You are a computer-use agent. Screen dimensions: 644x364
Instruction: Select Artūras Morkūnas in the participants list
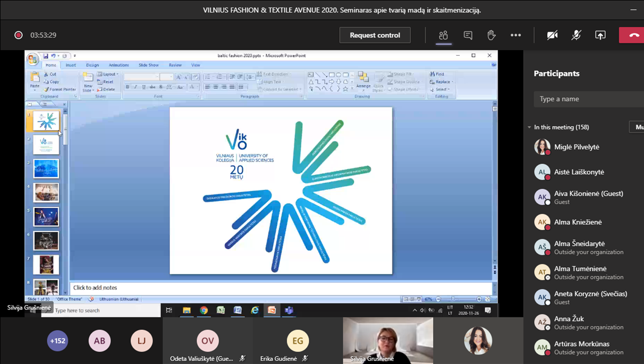[581, 347]
